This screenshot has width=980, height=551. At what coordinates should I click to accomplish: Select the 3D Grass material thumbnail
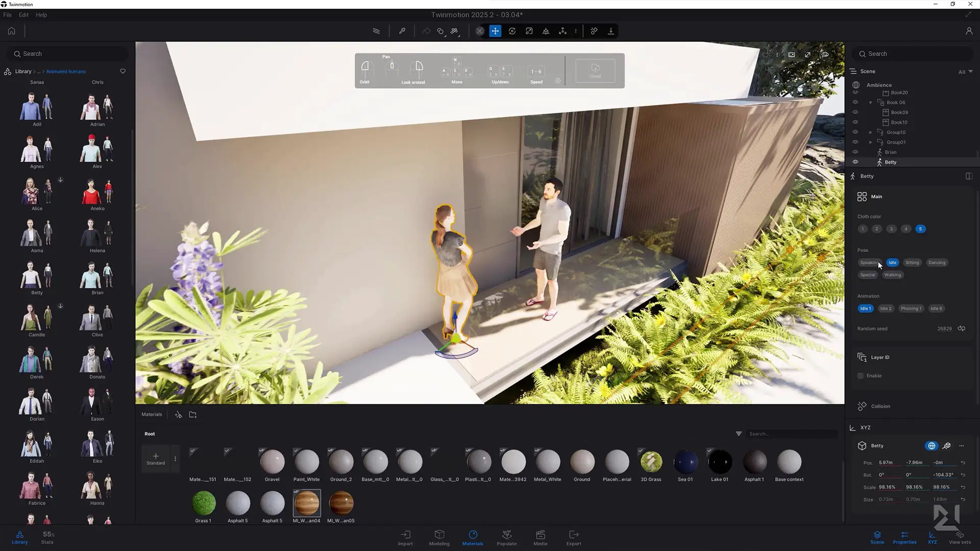tap(651, 462)
